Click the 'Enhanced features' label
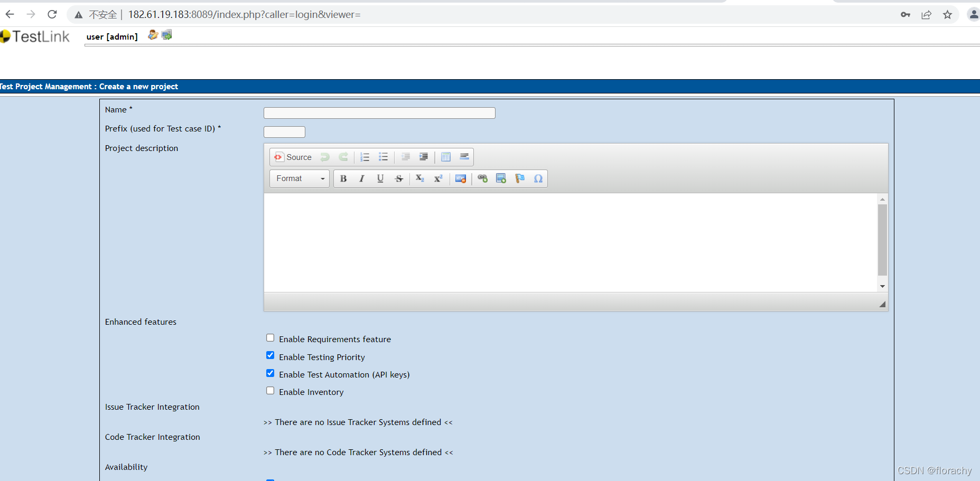Viewport: 980px width, 481px height. 141,322
